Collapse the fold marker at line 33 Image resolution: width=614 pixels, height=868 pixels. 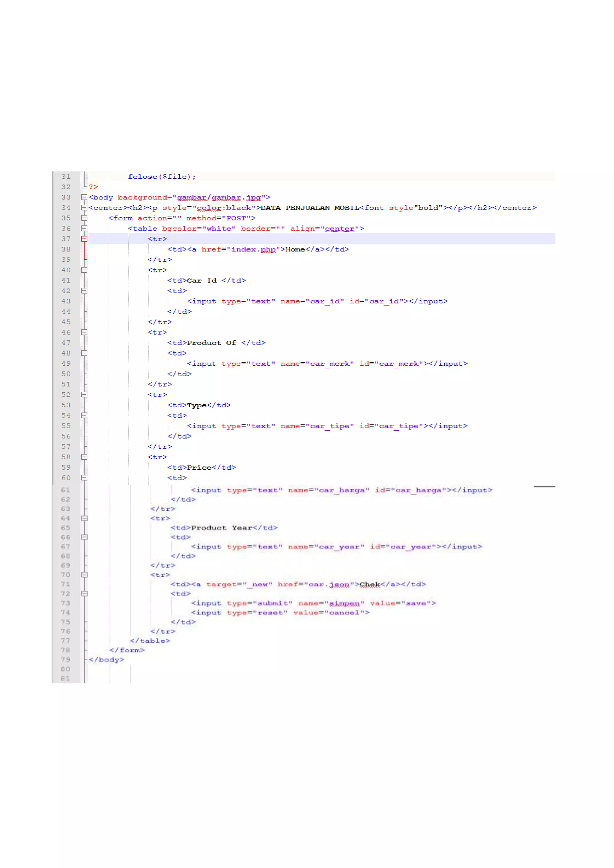(84, 197)
